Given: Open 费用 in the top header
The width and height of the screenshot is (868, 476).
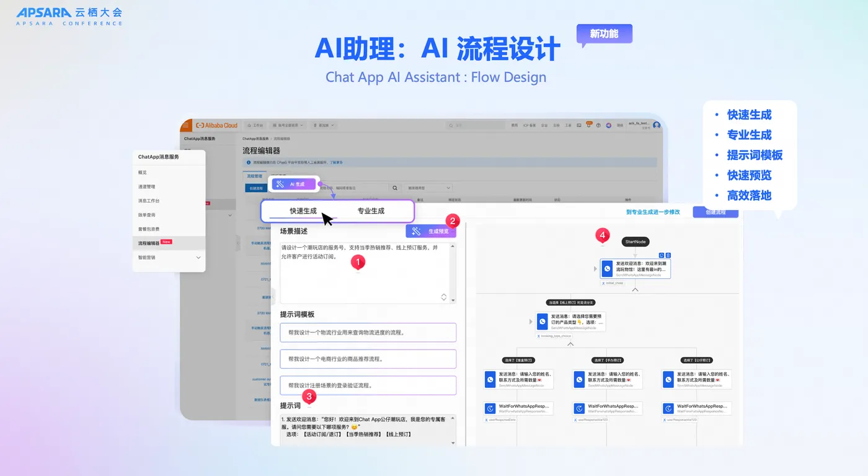Looking at the screenshot, I should click(x=514, y=125).
